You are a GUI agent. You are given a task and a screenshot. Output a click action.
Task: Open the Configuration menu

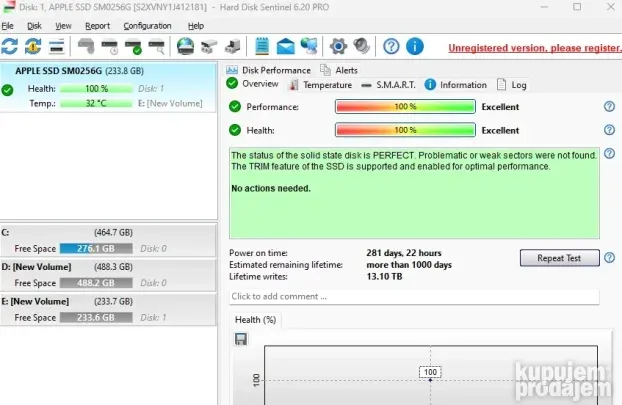147,25
